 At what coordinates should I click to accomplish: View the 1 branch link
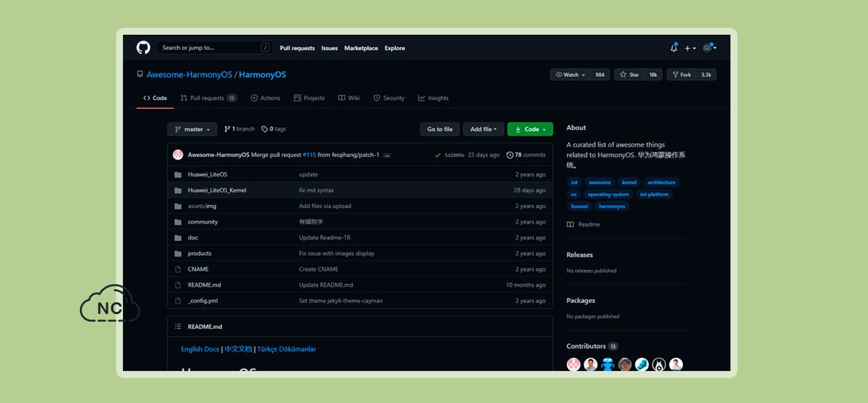tap(240, 129)
